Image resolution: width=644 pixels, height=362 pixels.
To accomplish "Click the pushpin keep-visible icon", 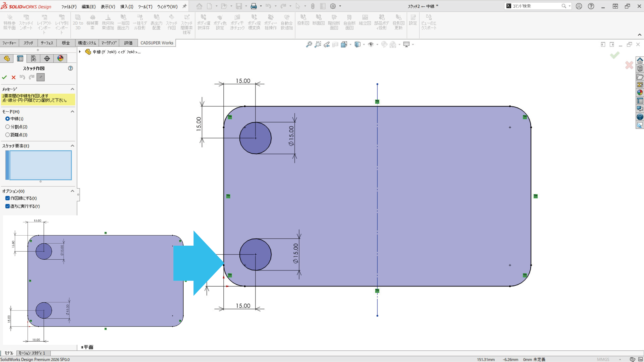I will 41,77.
